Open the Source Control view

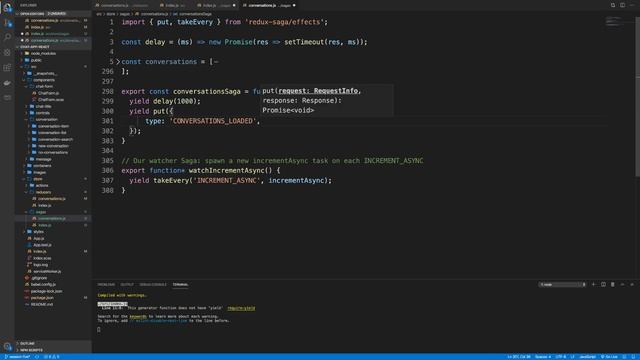(7, 22)
